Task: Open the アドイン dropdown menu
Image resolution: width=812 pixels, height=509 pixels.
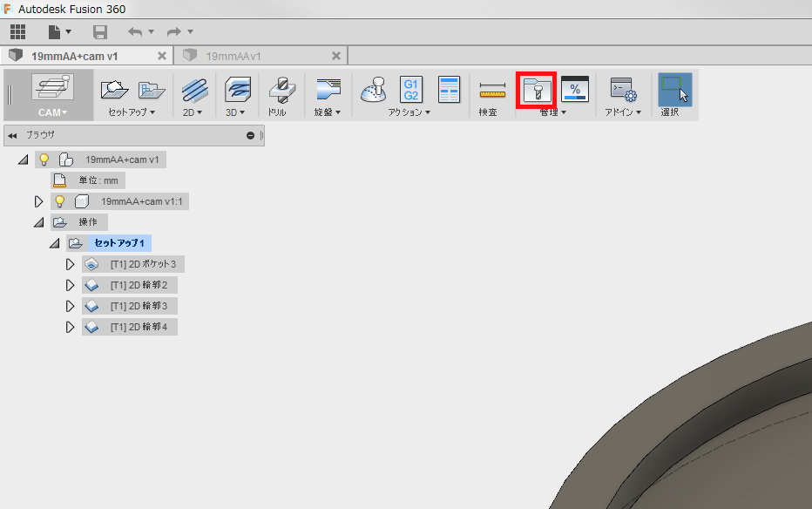Action: 623,112
